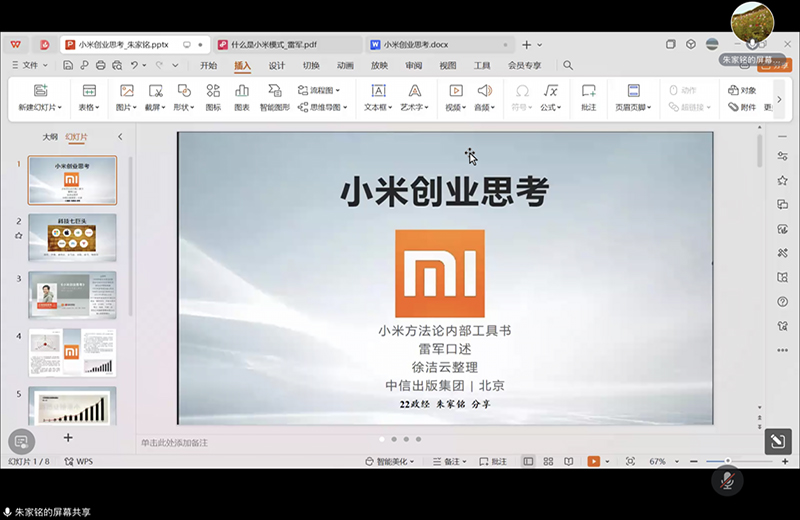800x520 pixels.
Task: Start slideshow from status bar play button
Action: pyautogui.click(x=594, y=461)
